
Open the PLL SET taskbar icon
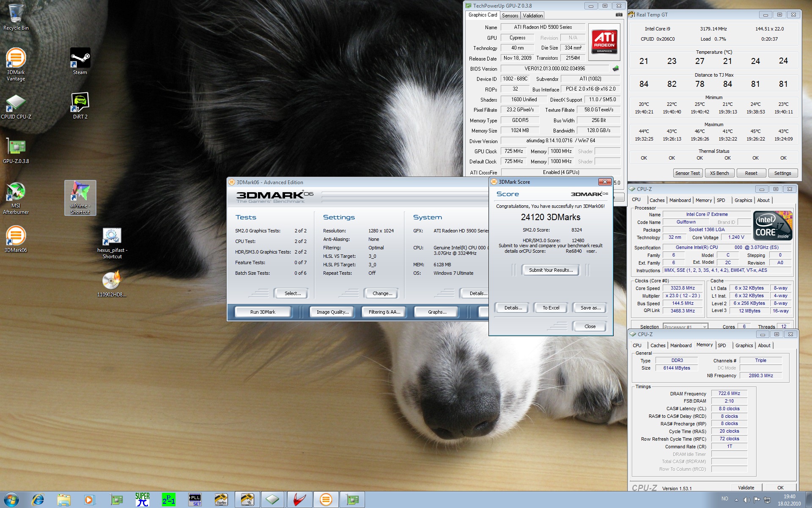point(195,500)
